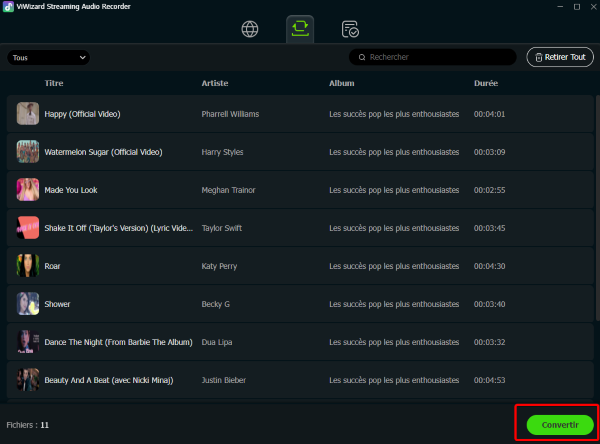Viewport: 600px width, 444px height.
Task: Switch to the converting list tab icon
Action: click(x=299, y=28)
